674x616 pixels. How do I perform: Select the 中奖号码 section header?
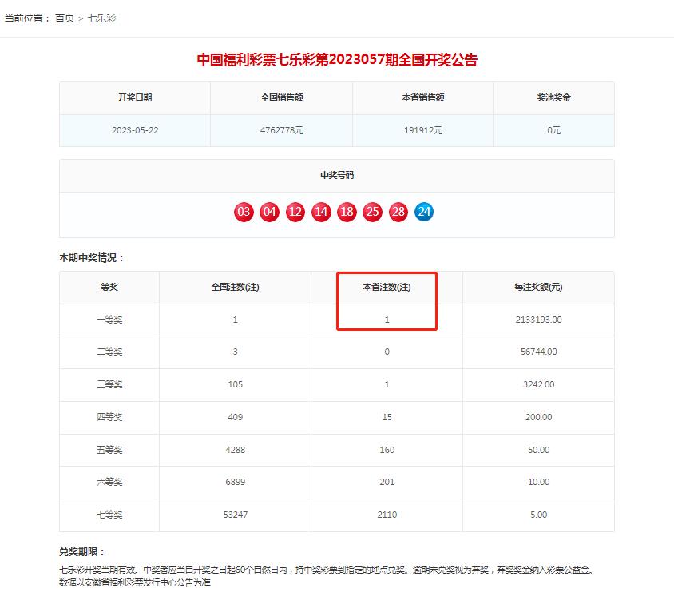[x=336, y=177]
